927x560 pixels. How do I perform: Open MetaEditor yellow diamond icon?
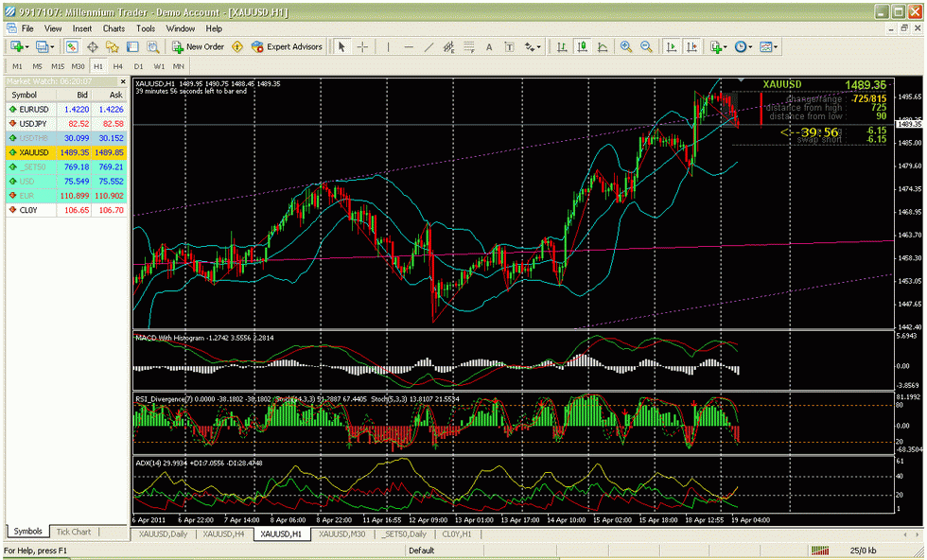click(237, 46)
